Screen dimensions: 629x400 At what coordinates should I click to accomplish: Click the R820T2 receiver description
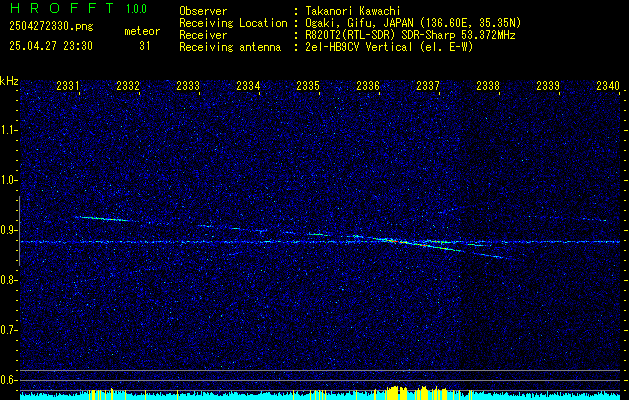pos(410,35)
